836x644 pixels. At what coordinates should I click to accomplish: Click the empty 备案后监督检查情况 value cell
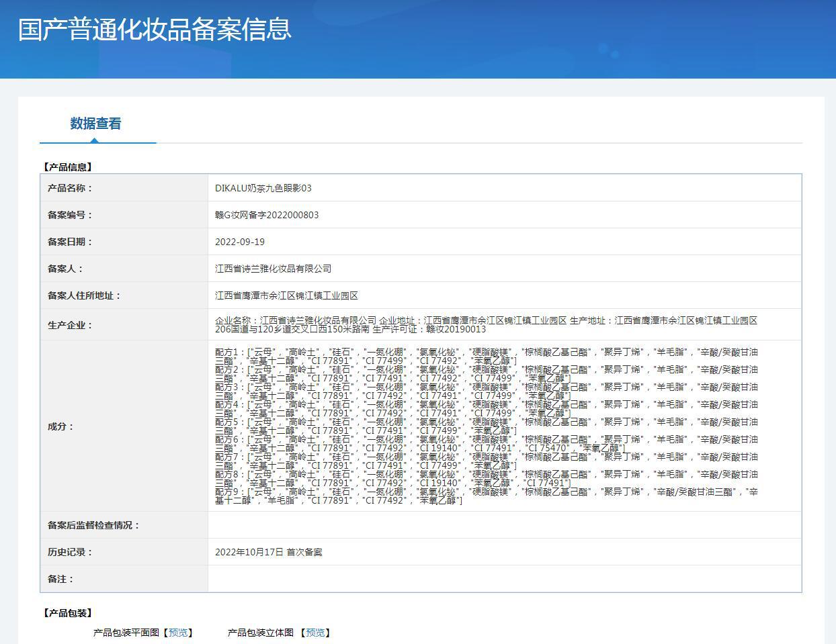click(504, 525)
